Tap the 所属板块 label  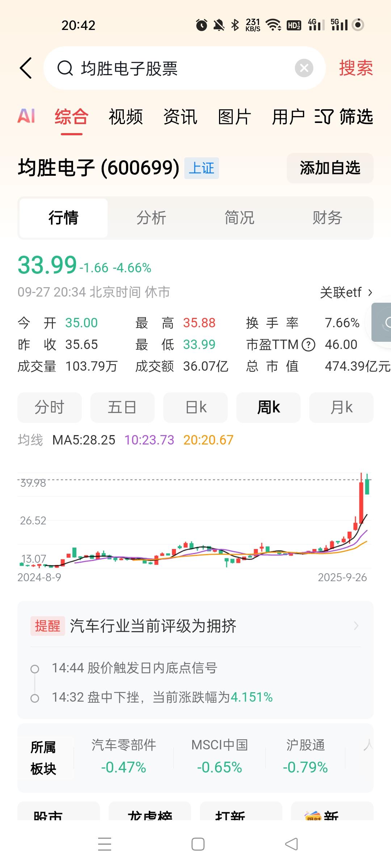click(x=43, y=758)
